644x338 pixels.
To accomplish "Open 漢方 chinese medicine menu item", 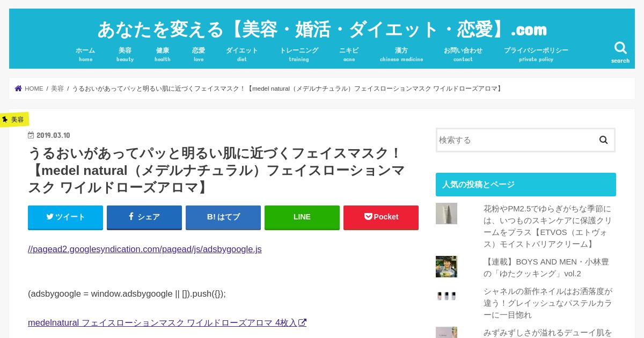I will point(401,54).
